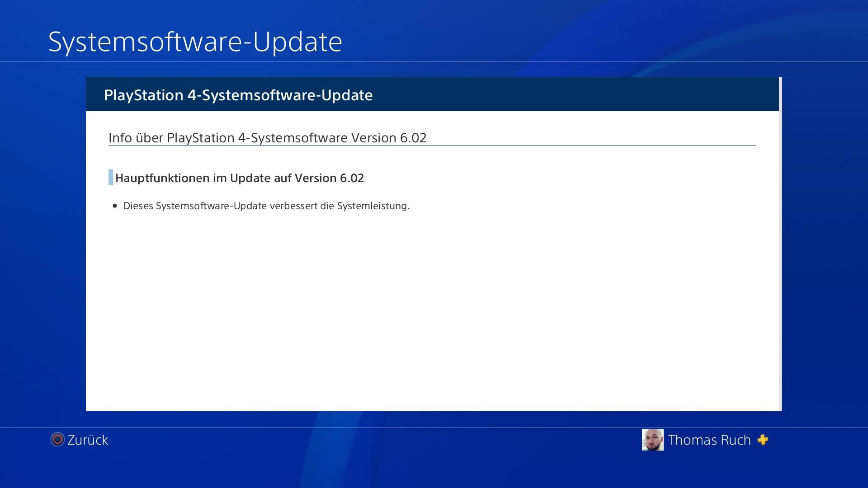868x488 pixels.
Task: Open Thomas Ruch profile avatar
Action: (652, 440)
